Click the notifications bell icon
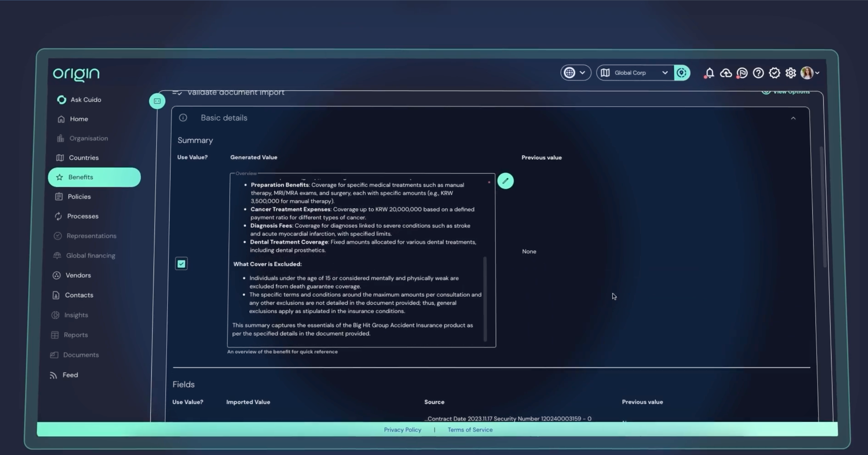Viewport: 868px width, 455px height. (710, 73)
